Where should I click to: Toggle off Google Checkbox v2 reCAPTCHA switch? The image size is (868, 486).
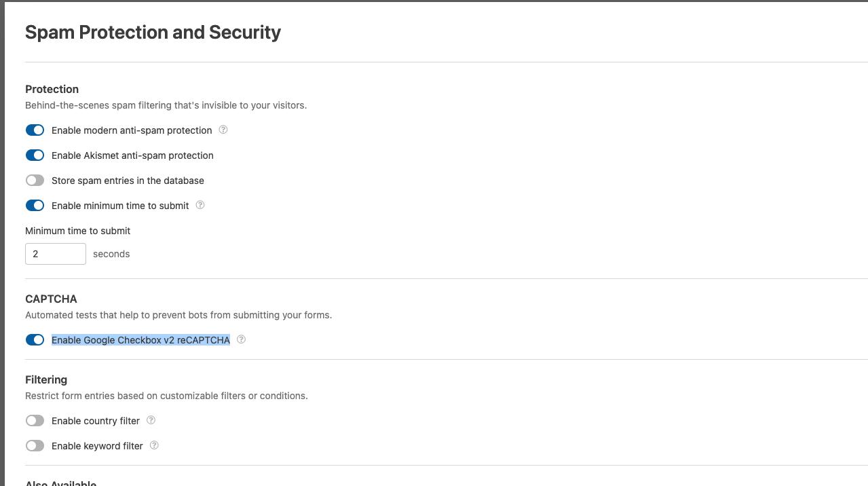pyautogui.click(x=35, y=340)
